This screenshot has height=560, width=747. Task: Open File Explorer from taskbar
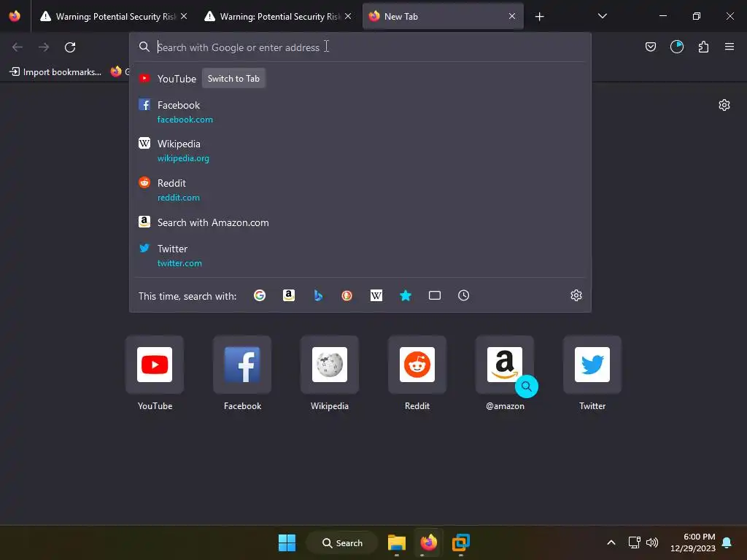[x=396, y=542]
